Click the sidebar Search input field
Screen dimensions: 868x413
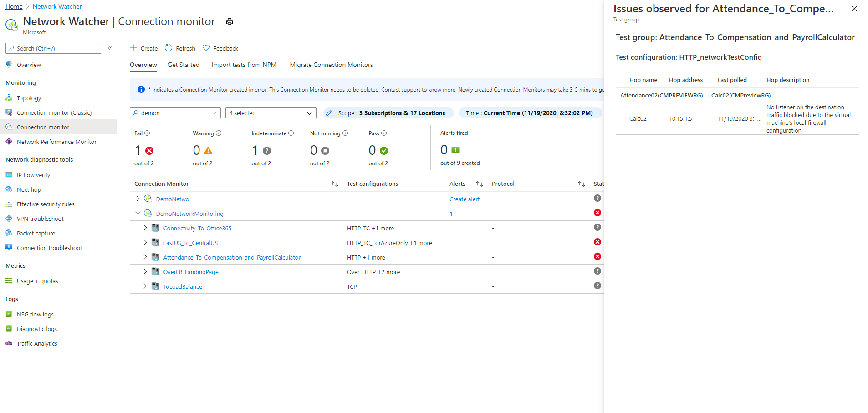[x=57, y=48]
